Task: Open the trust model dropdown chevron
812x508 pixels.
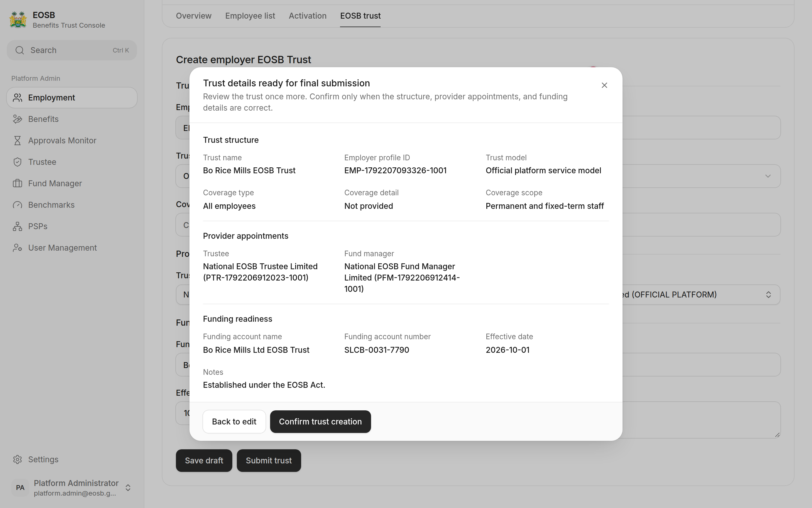Action: pyautogui.click(x=768, y=176)
